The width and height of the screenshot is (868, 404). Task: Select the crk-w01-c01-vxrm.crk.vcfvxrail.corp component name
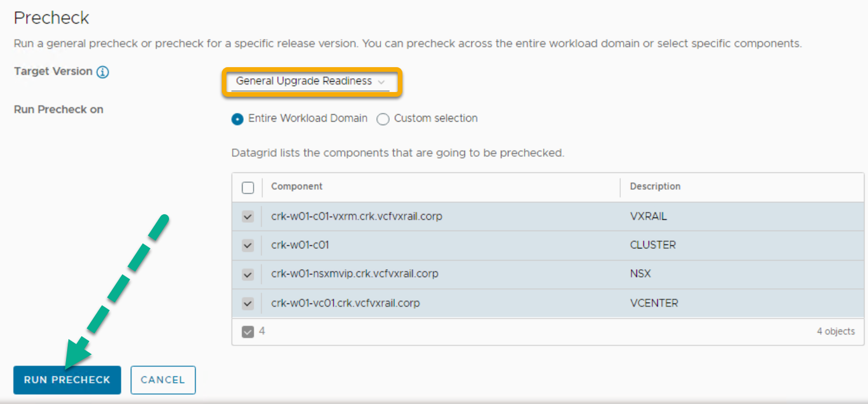(x=356, y=216)
